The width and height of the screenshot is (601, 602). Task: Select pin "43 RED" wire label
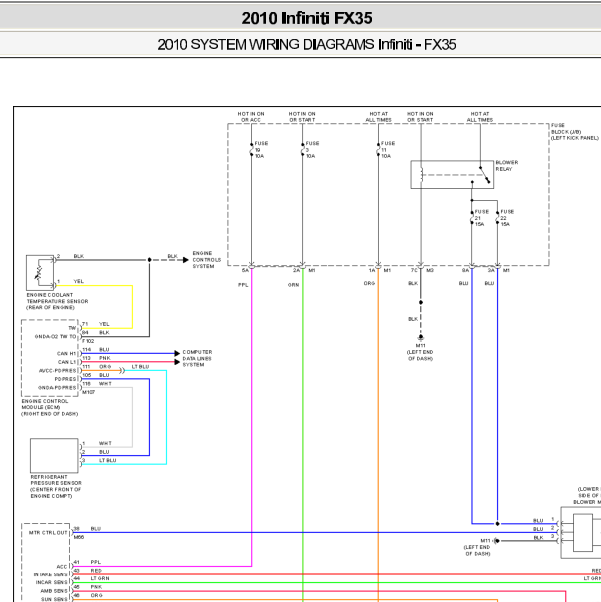click(88, 571)
